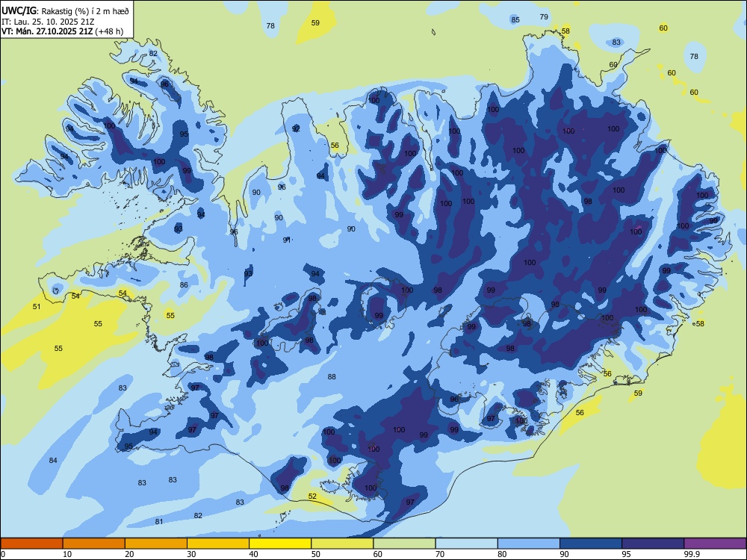Click the amber 20-30 legend swatch
Viewport: 747px width, 560px height.
(156, 544)
